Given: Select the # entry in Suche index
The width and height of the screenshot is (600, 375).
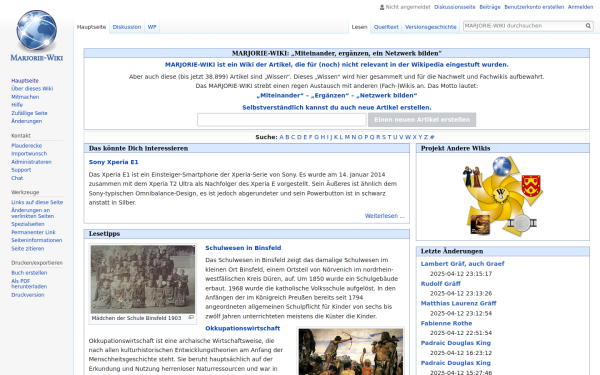Looking at the screenshot, I should (x=432, y=137).
